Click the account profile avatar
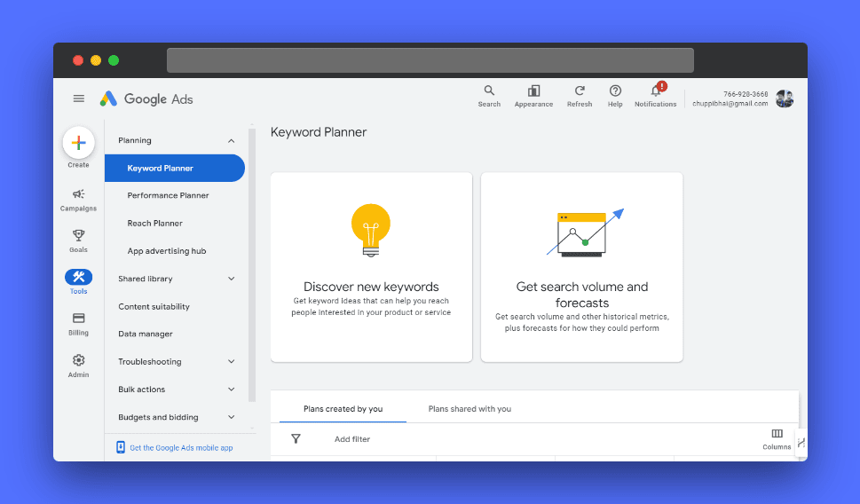The height and width of the screenshot is (504, 860). tap(785, 98)
